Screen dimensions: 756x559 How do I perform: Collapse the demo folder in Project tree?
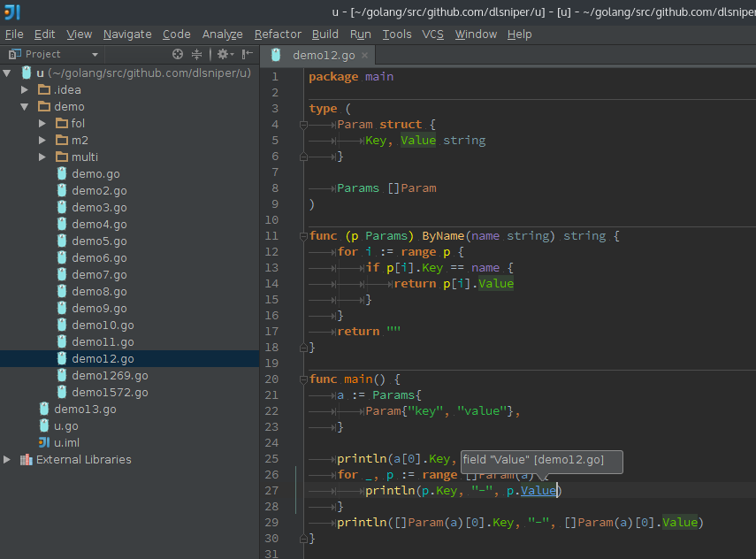(24, 106)
